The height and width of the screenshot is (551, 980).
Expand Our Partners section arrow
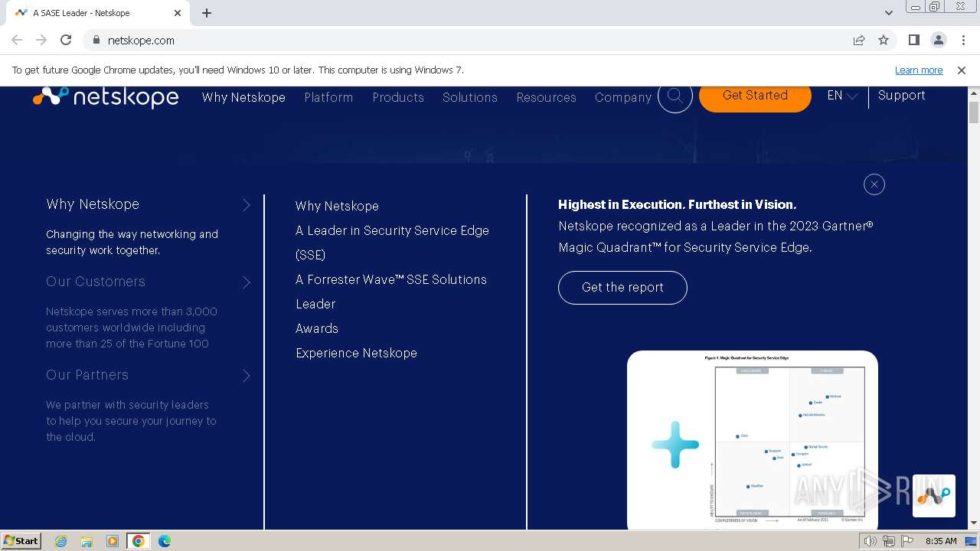tap(247, 376)
